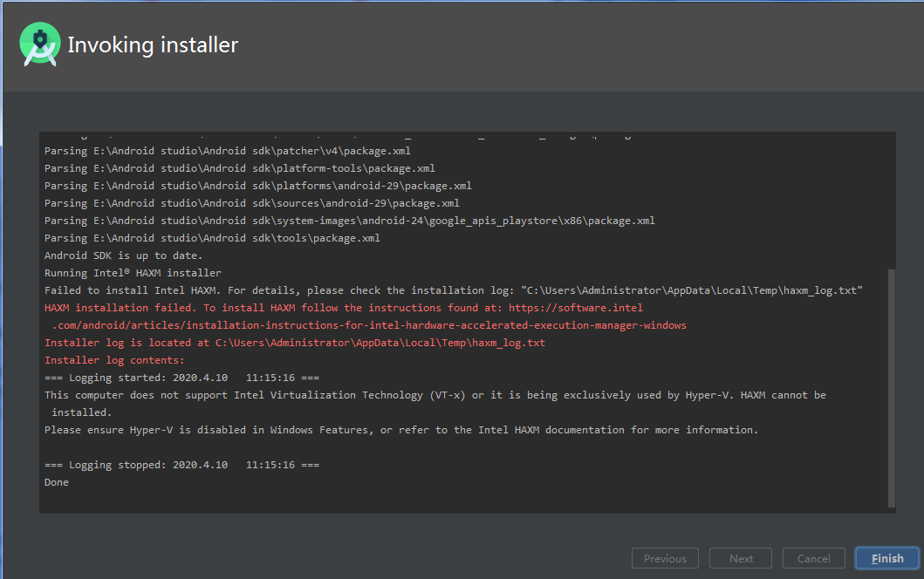
Task: Click the disabled Next button
Action: pyautogui.click(x=741, y=558)
